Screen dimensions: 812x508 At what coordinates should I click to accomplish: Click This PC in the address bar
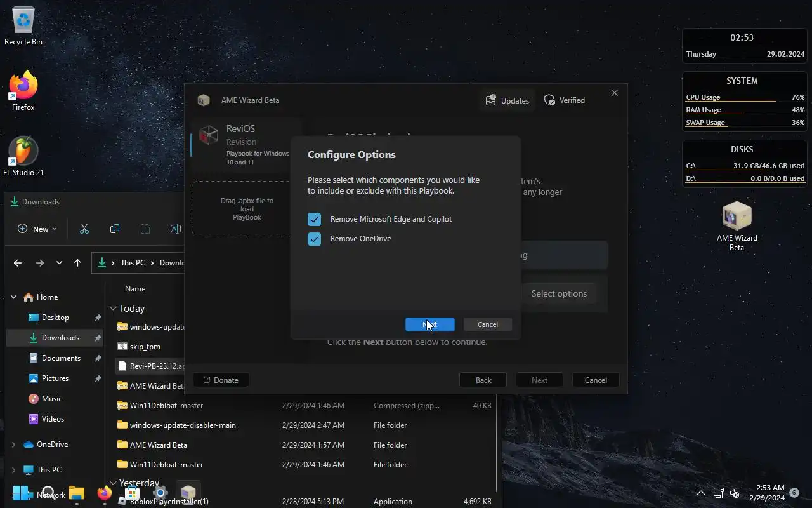(x=133, y=263)
